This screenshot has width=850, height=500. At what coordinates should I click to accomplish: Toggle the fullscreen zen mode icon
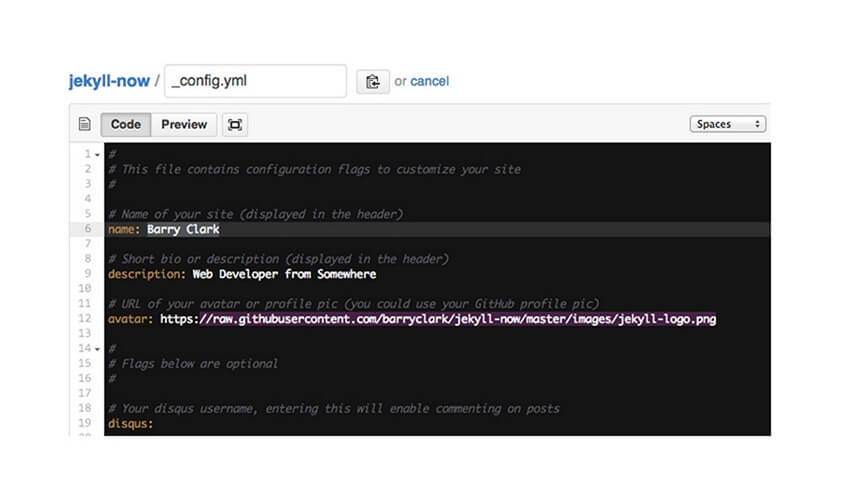[x=235, y=125]
